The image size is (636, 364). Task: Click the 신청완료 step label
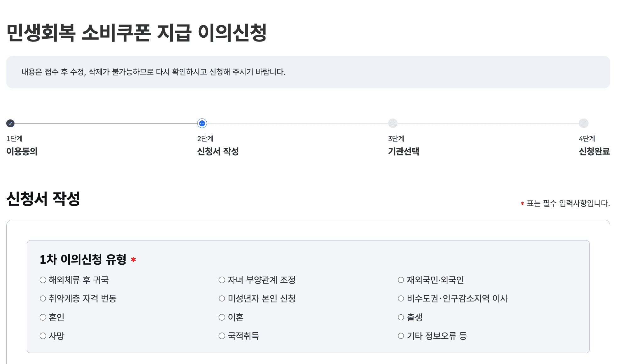coord(594,152)
